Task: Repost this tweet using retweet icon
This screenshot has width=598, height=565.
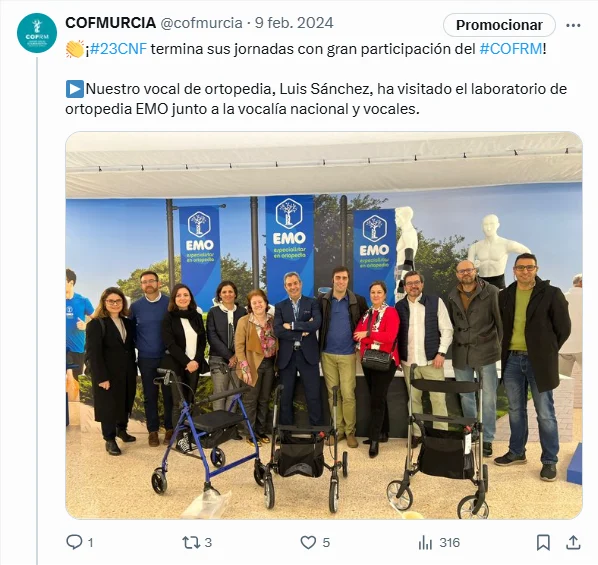Action: (191, 542)
